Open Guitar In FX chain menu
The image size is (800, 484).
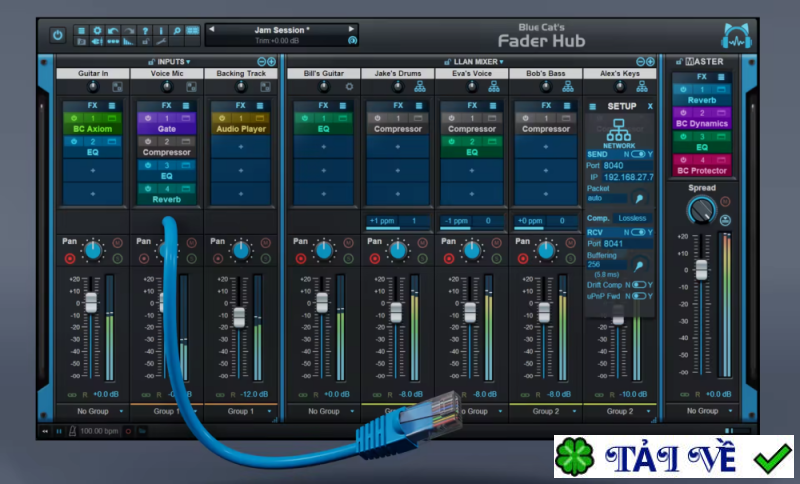coord(112,106)
